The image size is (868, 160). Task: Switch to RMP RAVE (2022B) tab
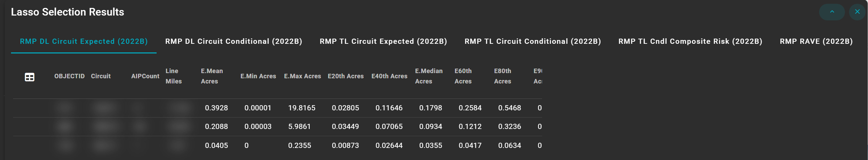click(x=816, y=41)
